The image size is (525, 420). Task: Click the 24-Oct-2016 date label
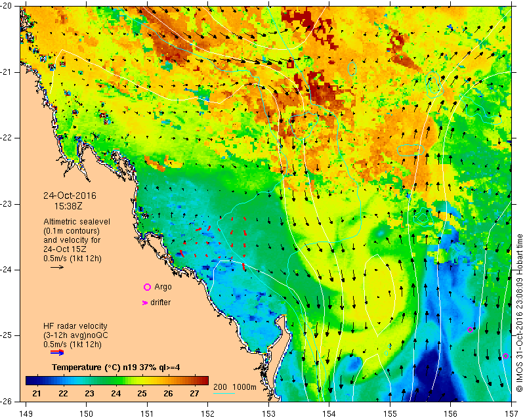pyautogui.click(x=70, y=196)
